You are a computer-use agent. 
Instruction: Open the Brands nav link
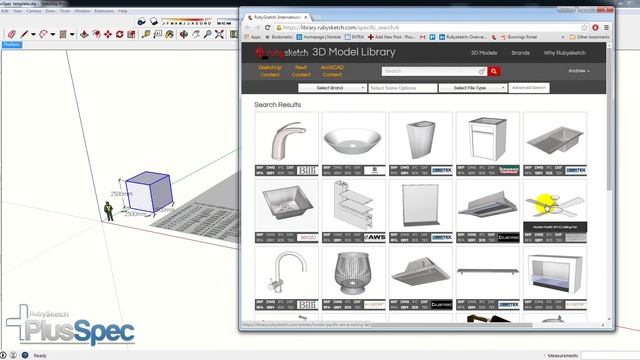(520, 53)
